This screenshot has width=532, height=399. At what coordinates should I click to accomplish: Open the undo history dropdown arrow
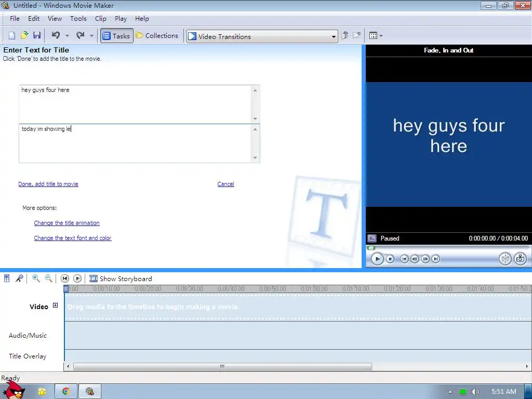[x=67, y=36]
